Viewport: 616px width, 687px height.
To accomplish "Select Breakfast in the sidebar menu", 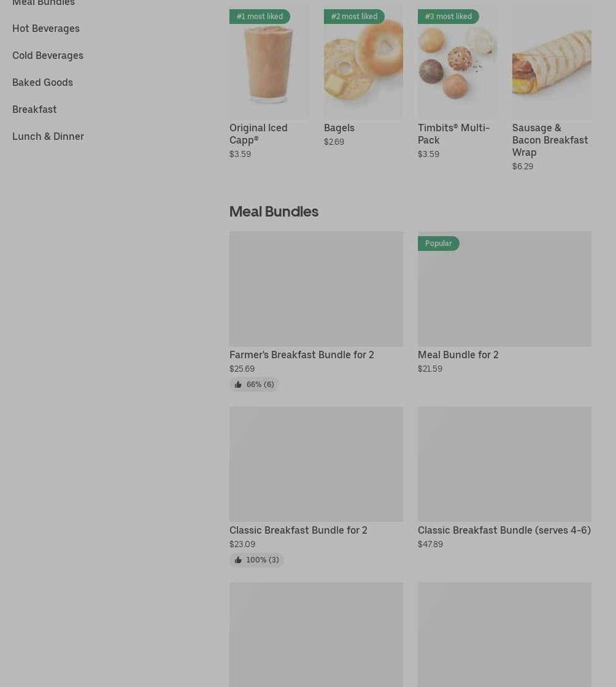I will point(34,110).
